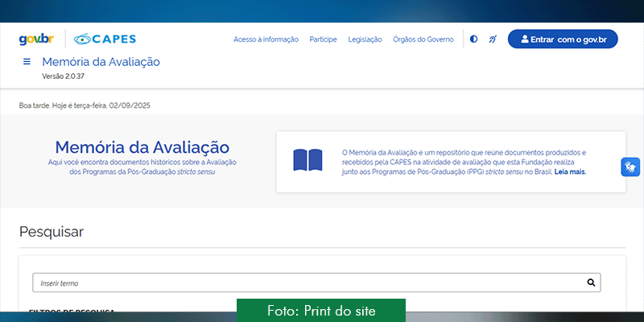This screenshot has width=644, height=322.
Task: Click the Versão 2.0.37 text
Action: point(63,76)
